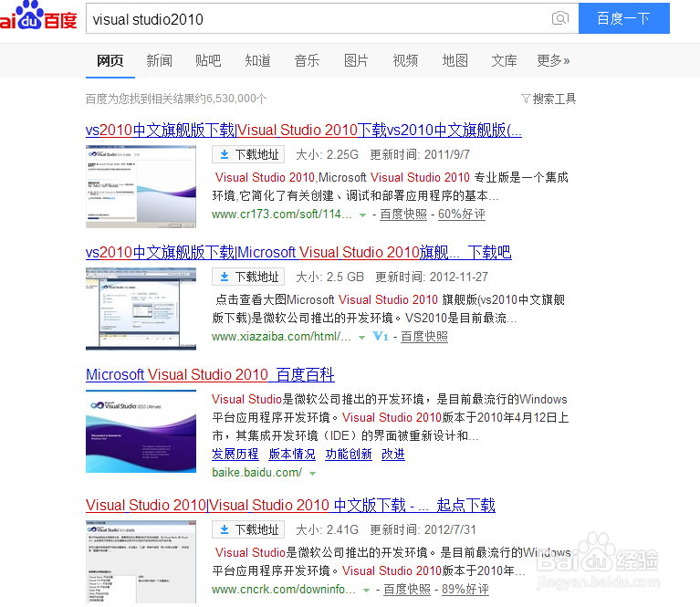Open the 版本情况 sublink

coord(292,455)
